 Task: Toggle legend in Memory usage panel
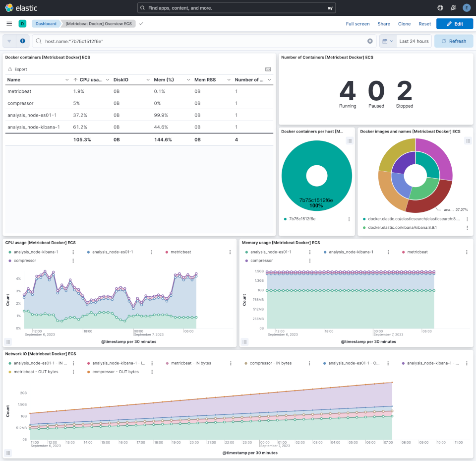point(244,342)
